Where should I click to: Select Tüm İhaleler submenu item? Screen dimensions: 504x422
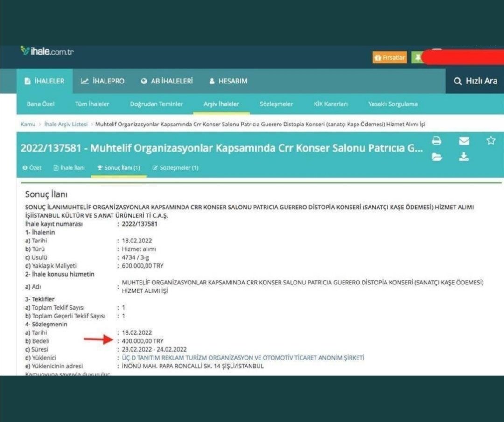(x=92, y=104)
